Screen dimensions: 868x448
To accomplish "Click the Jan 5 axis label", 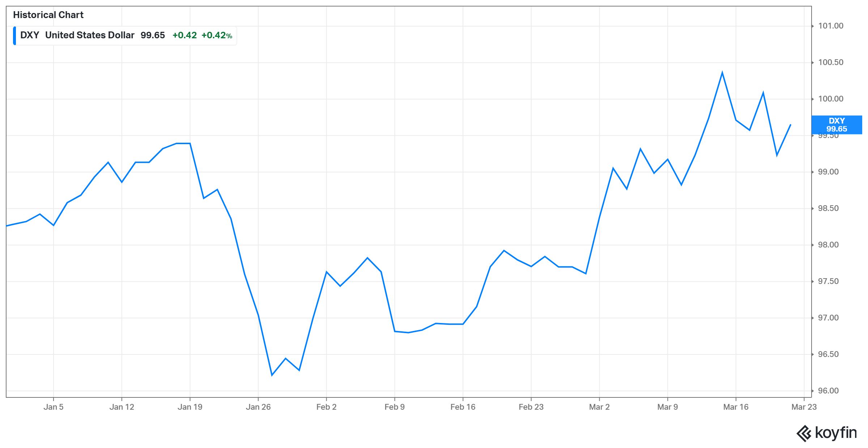I will pos(54,407).
